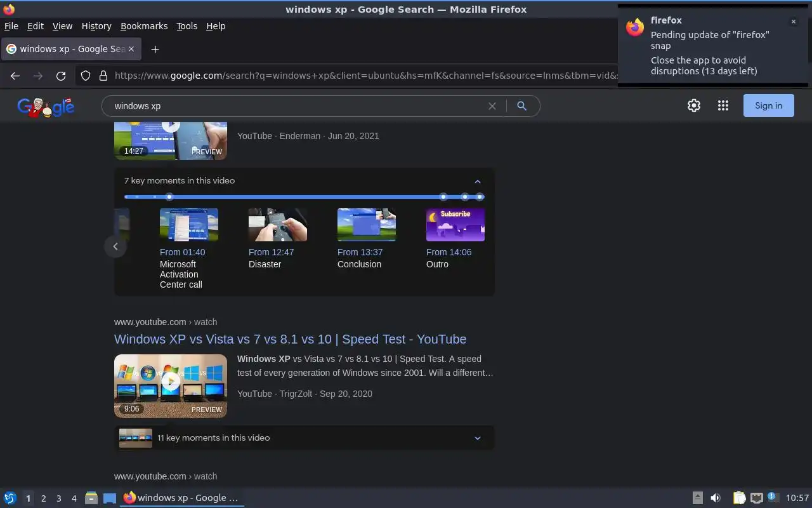This screenshot has width=812, height=508.
Task: Open tracking protection shield icon
Action: pyautogui.click(x=86, y=76)
